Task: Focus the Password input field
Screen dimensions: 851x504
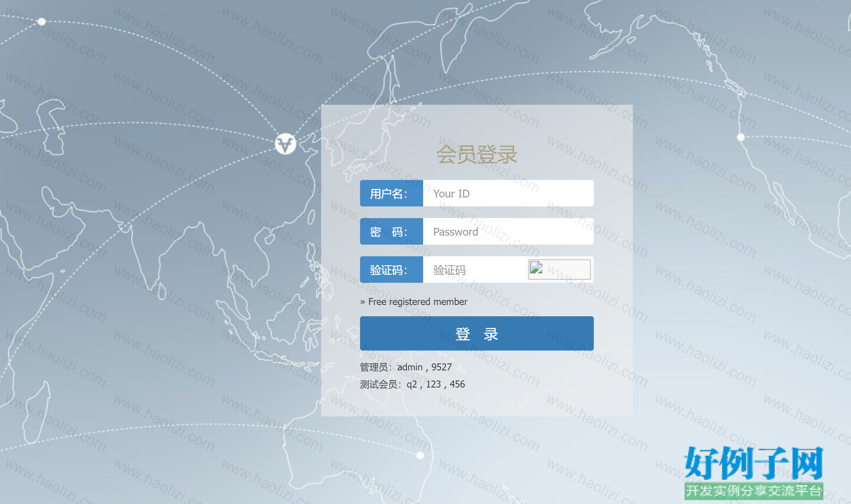Action: point(508,231)
